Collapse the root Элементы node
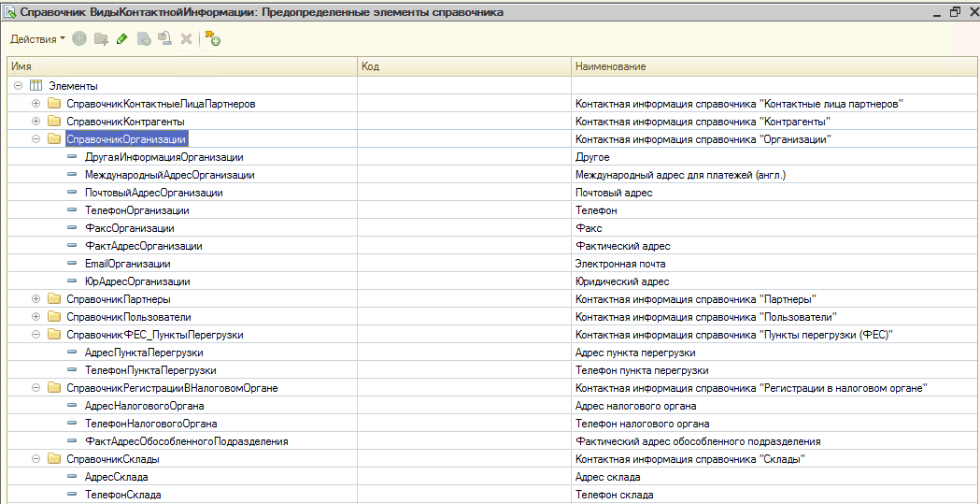Image resolution: width=980 pixels, height=504 pixels. point(19,86)
